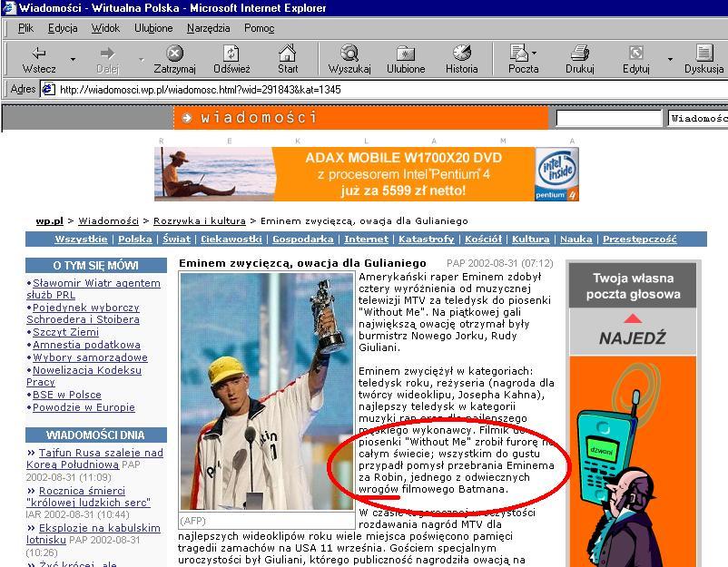Click the Dyskusja (Discuss) toolbar icon
This screenshot has height=567, width=728.
[703, 53]
